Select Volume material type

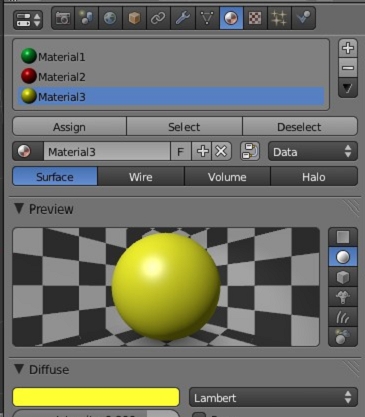point(227,176)
